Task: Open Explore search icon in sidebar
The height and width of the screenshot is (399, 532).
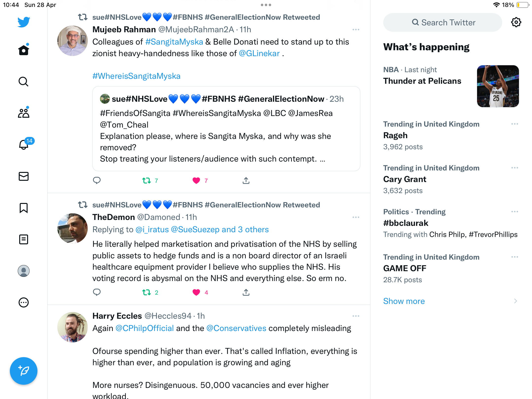Action: click(x=24, y=82)
